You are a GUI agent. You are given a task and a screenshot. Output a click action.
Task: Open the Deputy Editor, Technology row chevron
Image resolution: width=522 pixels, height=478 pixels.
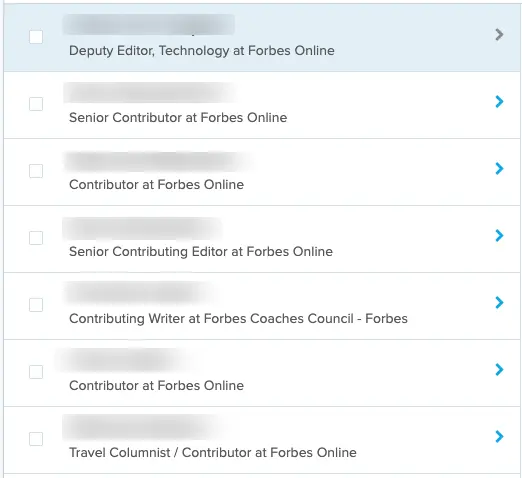coord(499,35)
